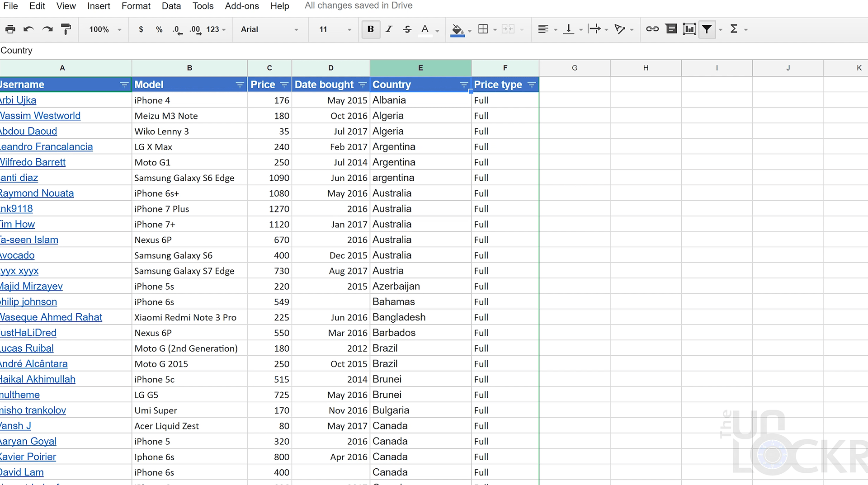Open the Format menu
This screenshot has height=485, width=868.
[x=136, y=6]
